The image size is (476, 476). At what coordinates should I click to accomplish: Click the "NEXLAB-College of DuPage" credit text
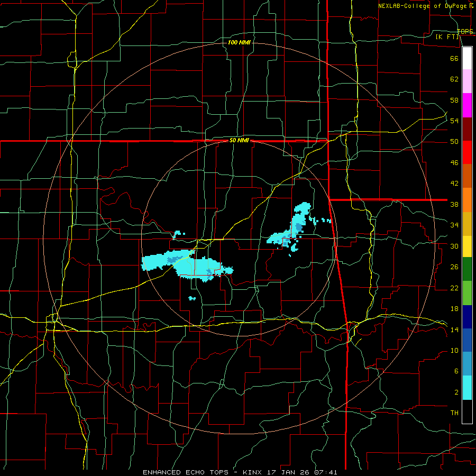coord(423,6)
